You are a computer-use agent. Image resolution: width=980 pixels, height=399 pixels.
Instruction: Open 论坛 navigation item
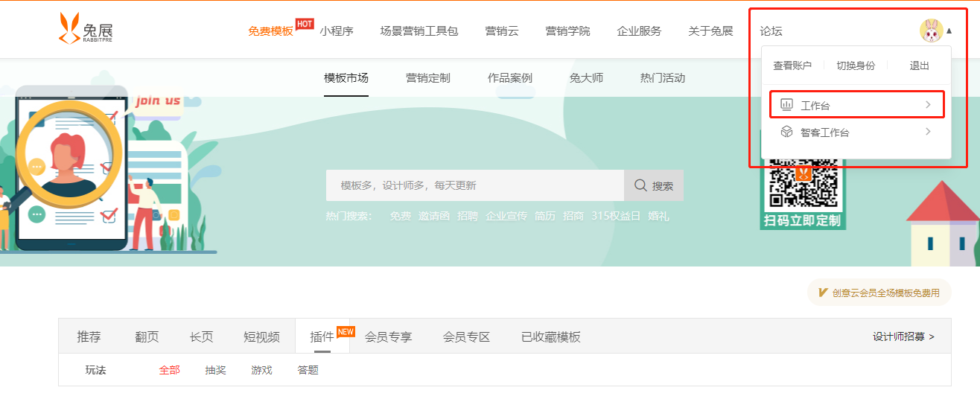(x=771, y=31)
